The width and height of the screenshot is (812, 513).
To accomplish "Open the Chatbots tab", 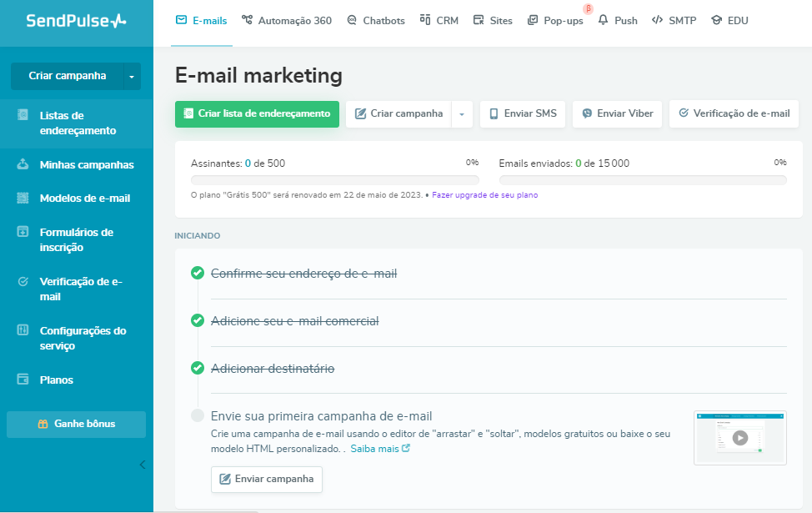I will point(375,20).
